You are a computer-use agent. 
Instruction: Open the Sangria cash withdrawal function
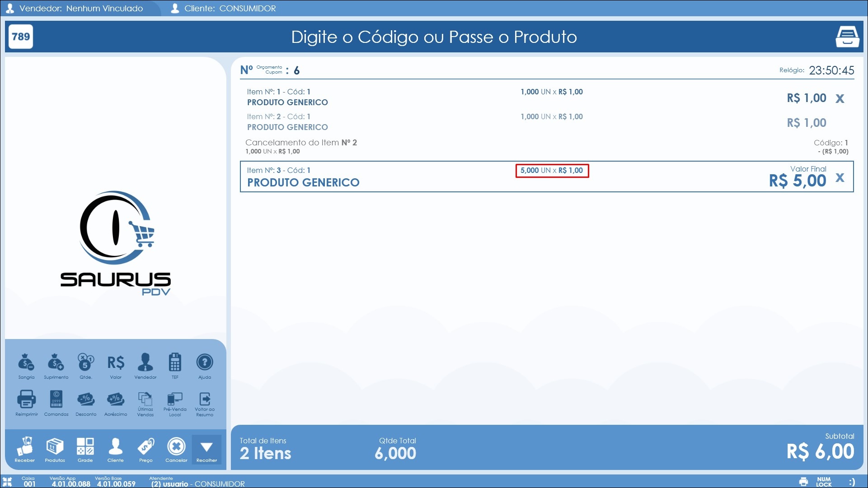point(26,366)
